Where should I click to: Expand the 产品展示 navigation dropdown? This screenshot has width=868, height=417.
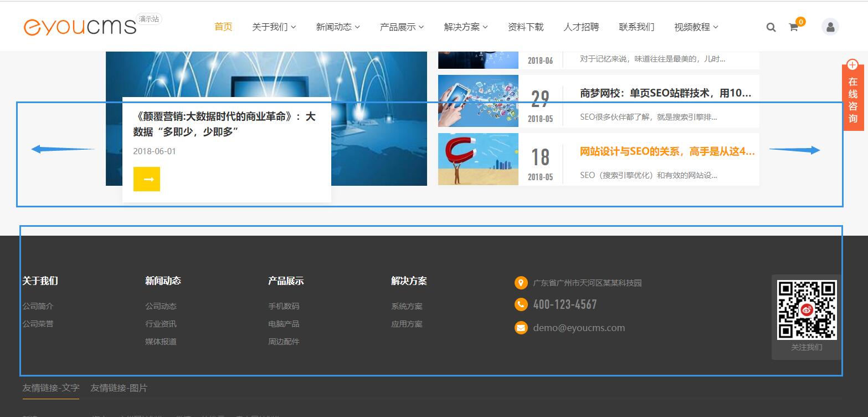click(402, 27)
